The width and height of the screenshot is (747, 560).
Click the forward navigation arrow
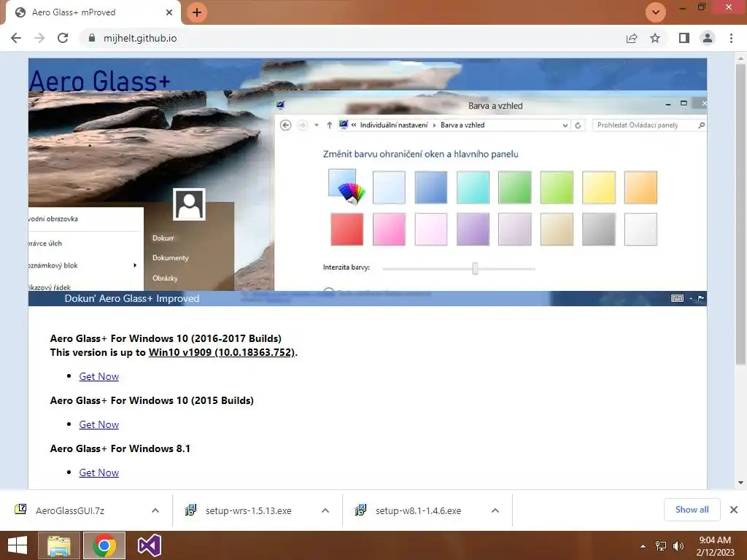(x=39, y=38)
